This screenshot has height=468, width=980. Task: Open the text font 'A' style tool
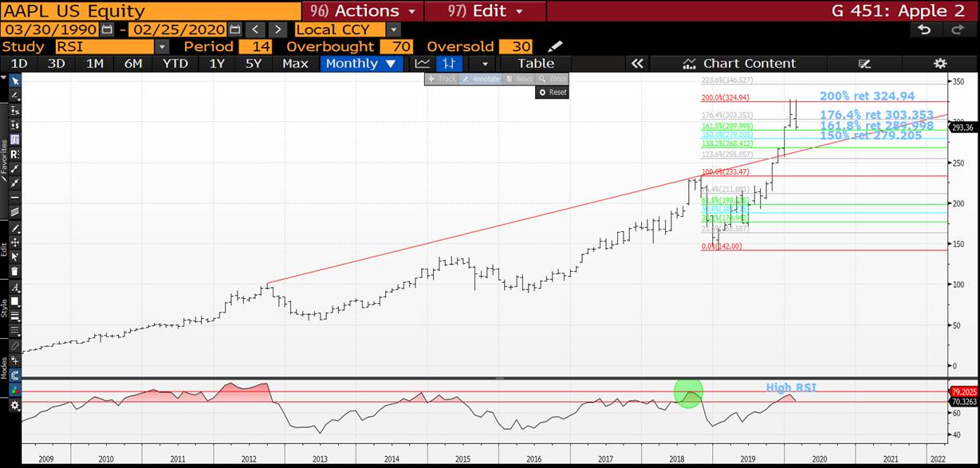coord(15,287)
